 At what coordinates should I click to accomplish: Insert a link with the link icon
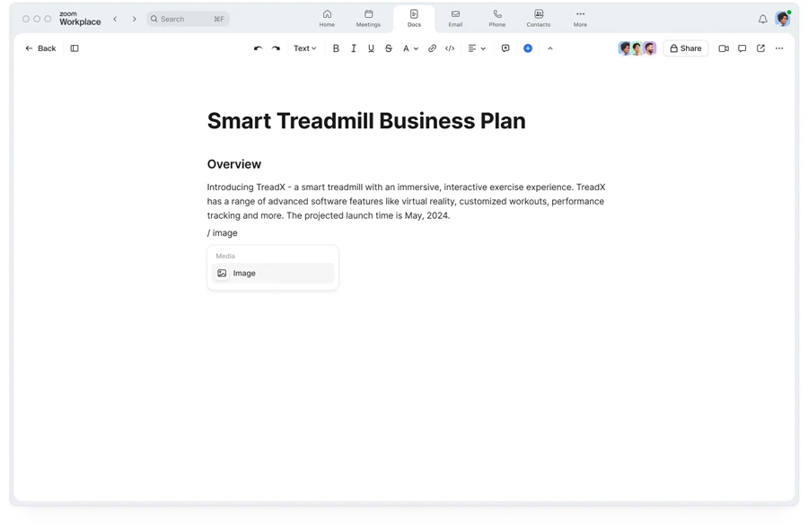click(432, 48)
